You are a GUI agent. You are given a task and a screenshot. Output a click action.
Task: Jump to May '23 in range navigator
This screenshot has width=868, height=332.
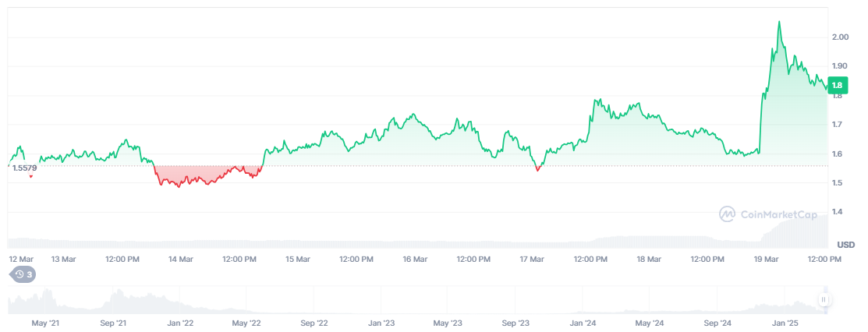448,322
